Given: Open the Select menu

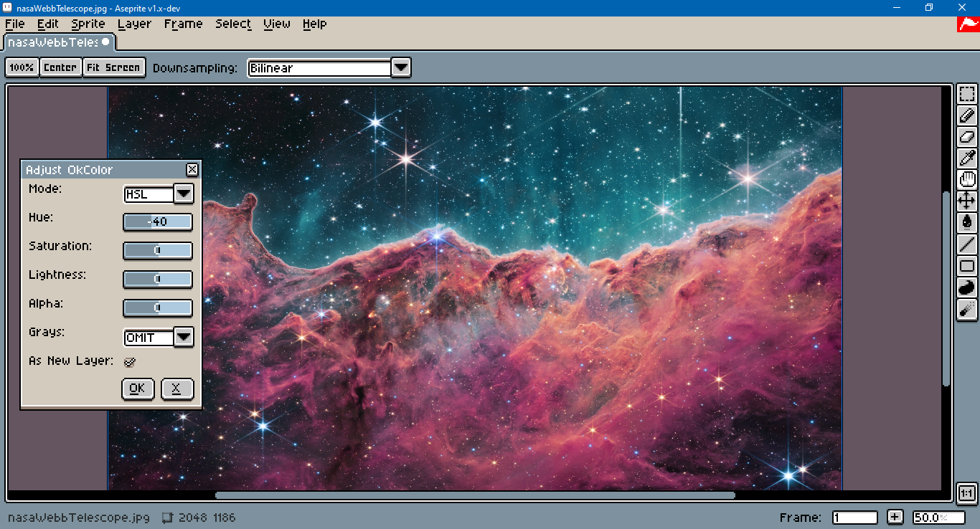Looking at the screenshot, I should coord(233,24).
